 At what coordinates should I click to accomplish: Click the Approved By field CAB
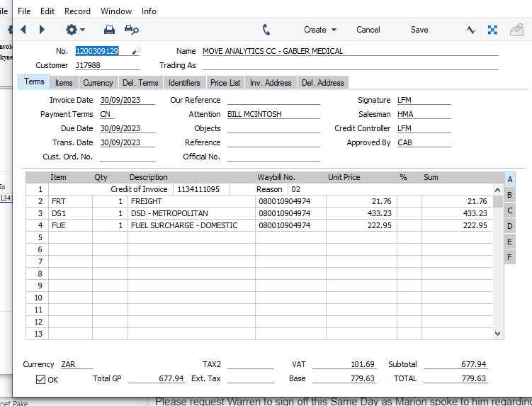[x=424, y=143]
